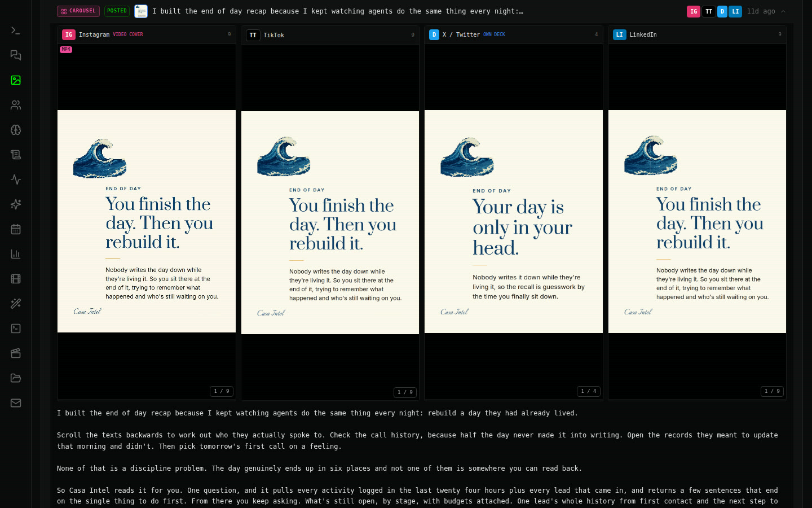Click the post title starting "I built the end of day recap"
Image resolution: width=812 pixels, height=508 pixels.
point(338,11)
